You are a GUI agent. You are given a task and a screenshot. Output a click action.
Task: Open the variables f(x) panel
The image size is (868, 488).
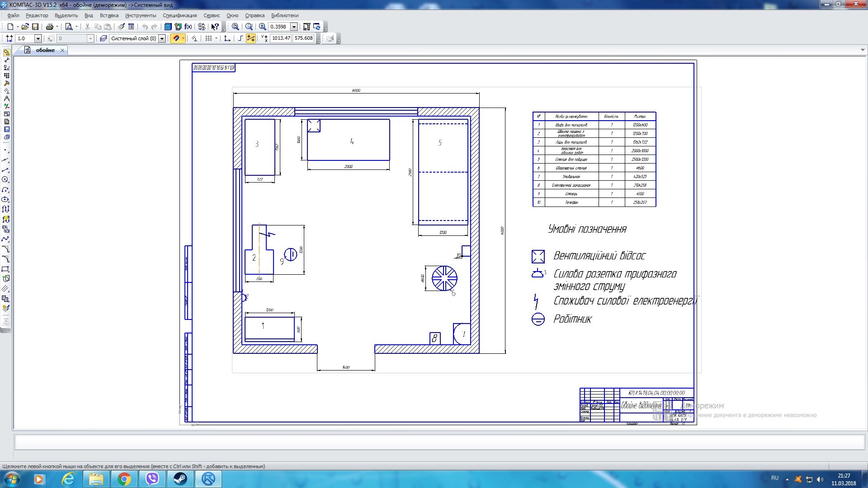pyautogui.click(x=188, y=27)
